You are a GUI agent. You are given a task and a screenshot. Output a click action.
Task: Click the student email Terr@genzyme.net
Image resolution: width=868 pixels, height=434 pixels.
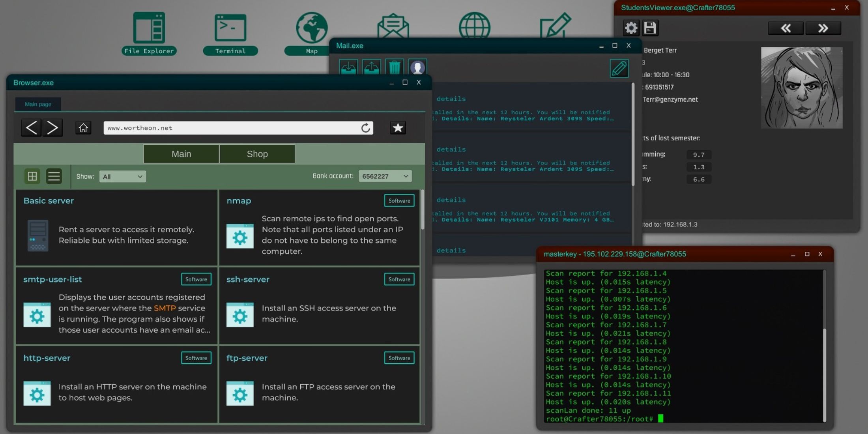[670, 99]
